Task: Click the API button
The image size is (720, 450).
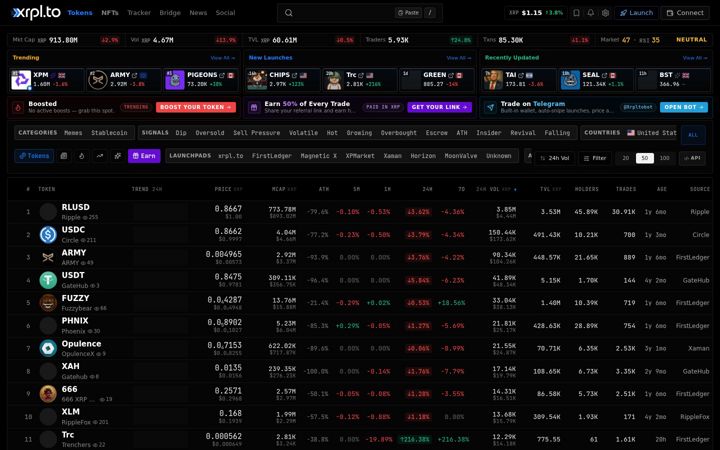Action: coord(692,158)
